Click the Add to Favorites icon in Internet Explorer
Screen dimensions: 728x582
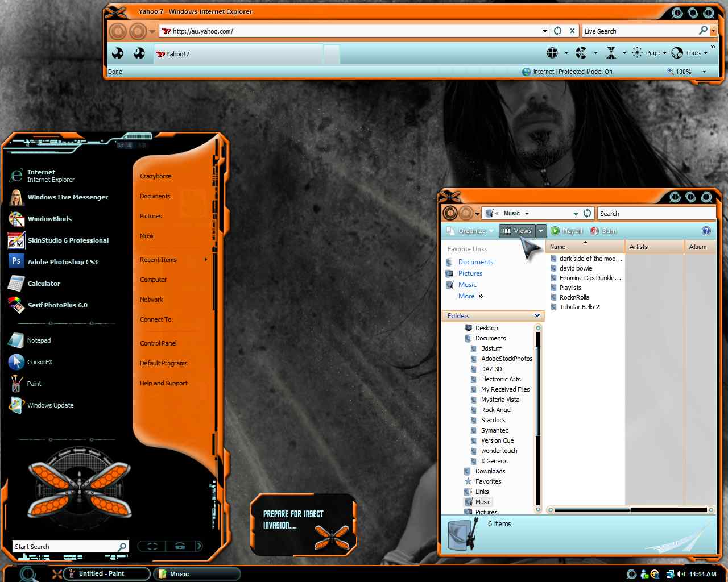(139, 53)
